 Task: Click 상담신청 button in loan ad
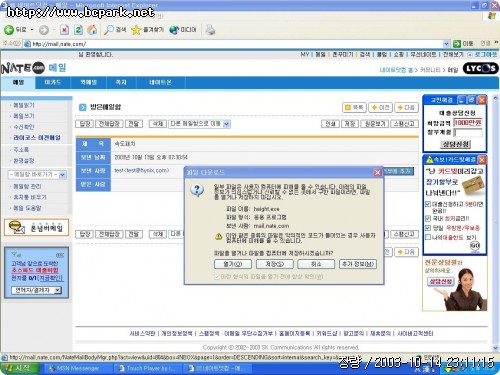tap(455, 144)
